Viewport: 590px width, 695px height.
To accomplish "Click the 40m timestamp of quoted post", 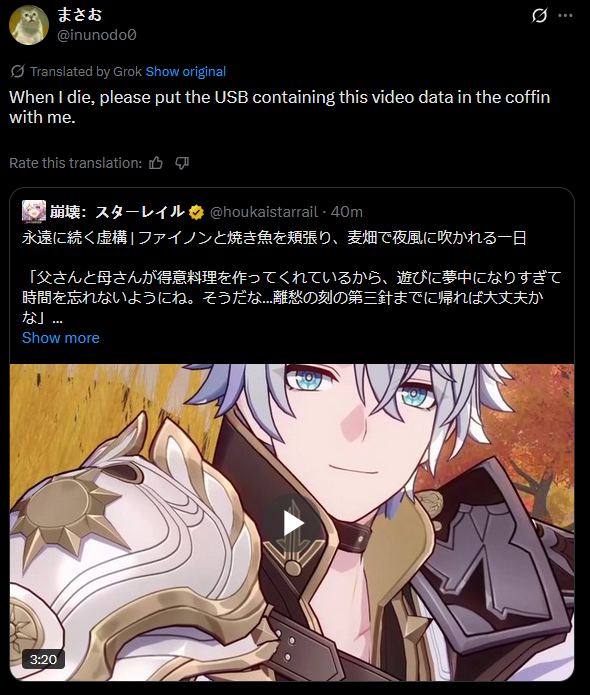I will click(x=347, y=212).
